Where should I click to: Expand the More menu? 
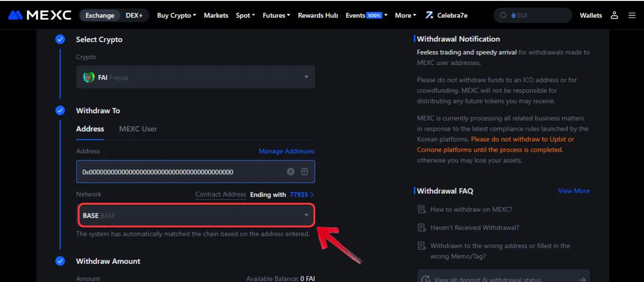click(406, 15)
